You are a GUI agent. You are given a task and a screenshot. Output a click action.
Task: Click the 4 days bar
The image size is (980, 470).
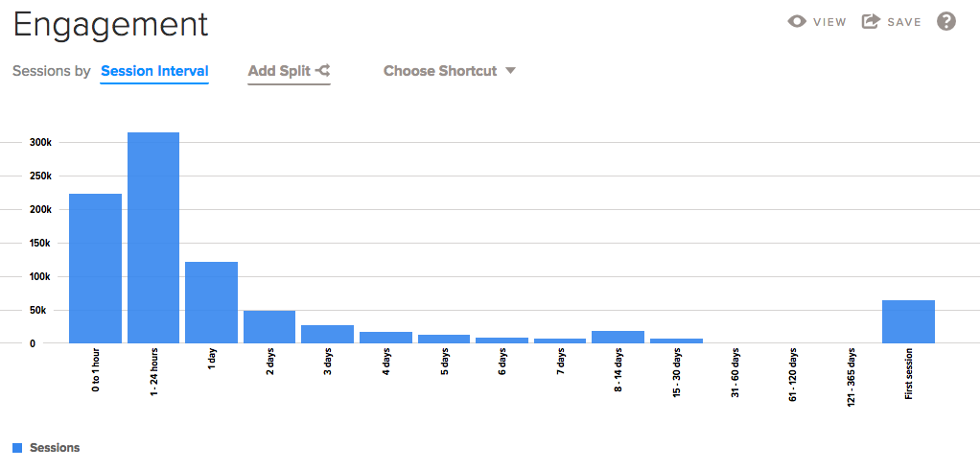[385, 338]
